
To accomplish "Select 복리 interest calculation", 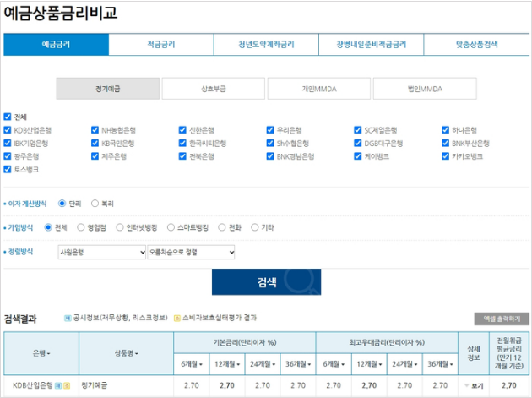I will pos(95,204).
